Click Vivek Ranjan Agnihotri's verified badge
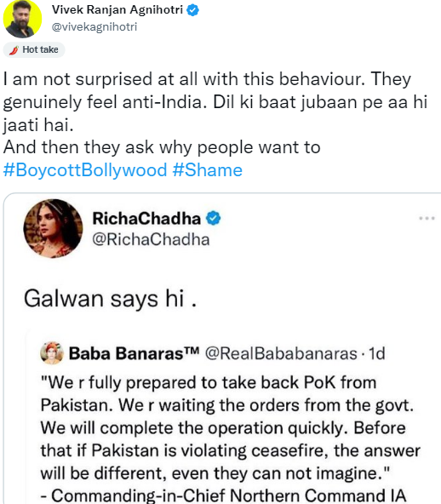 click(x=193, y=10)
